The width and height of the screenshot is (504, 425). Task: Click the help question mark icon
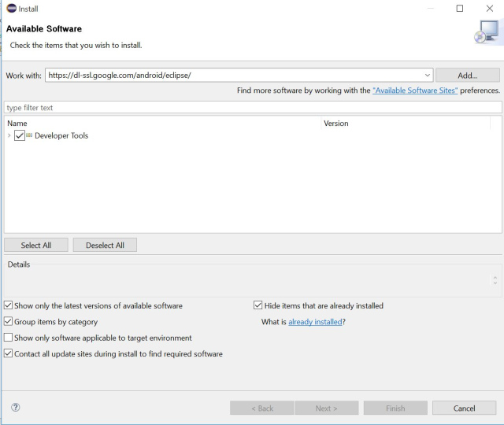tap(16, 408)
